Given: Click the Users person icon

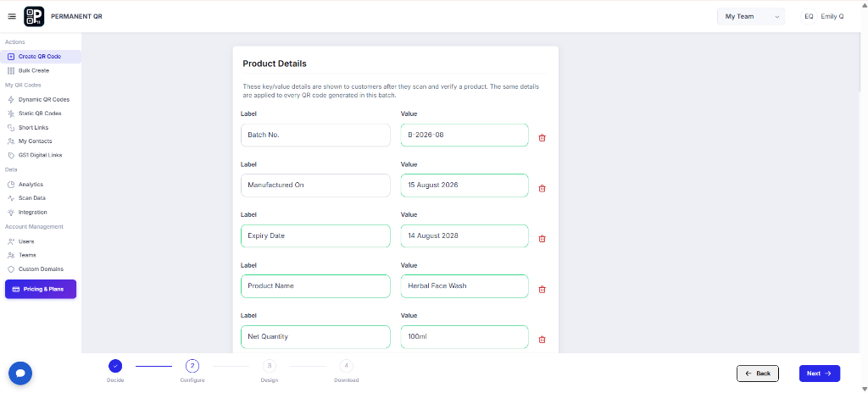Looking at the screenshot, I should click(x=11, y=241).
